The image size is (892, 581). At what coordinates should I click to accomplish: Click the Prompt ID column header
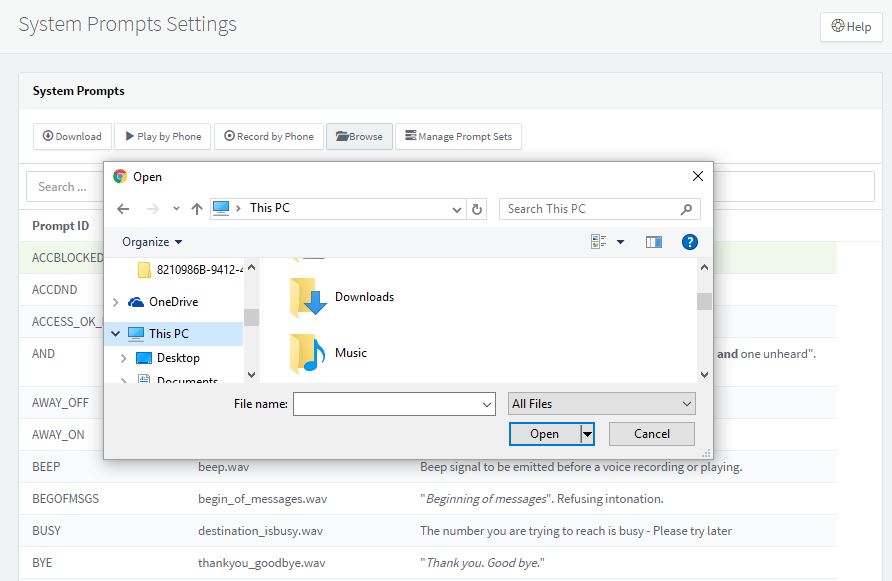(x=61, y=226)
